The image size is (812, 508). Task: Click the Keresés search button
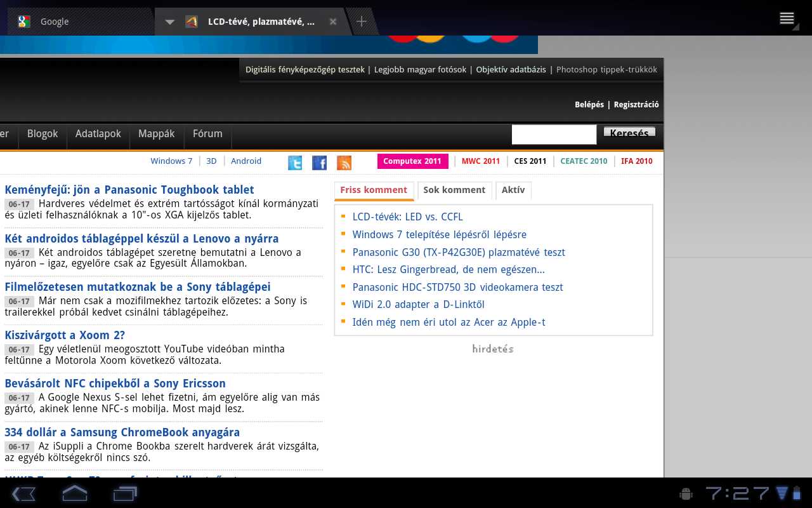tap(629, 132)
